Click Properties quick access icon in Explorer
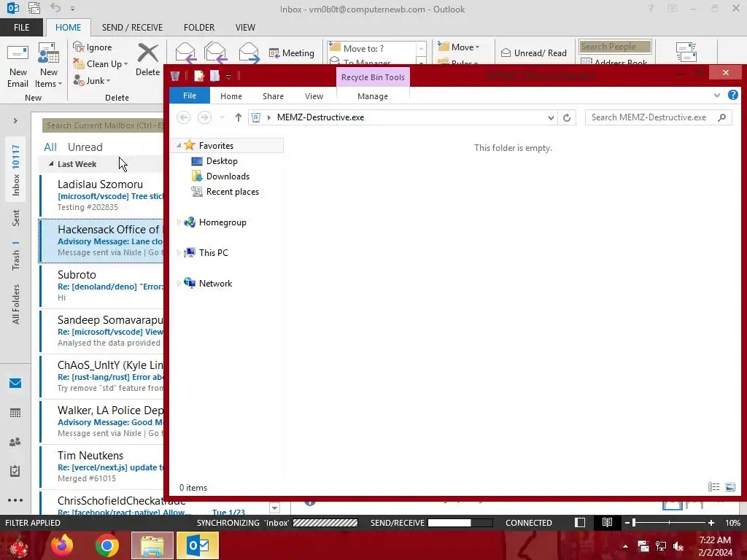Image resolution: width=747 pixels, height=560 pixels. tap(199, 76)
